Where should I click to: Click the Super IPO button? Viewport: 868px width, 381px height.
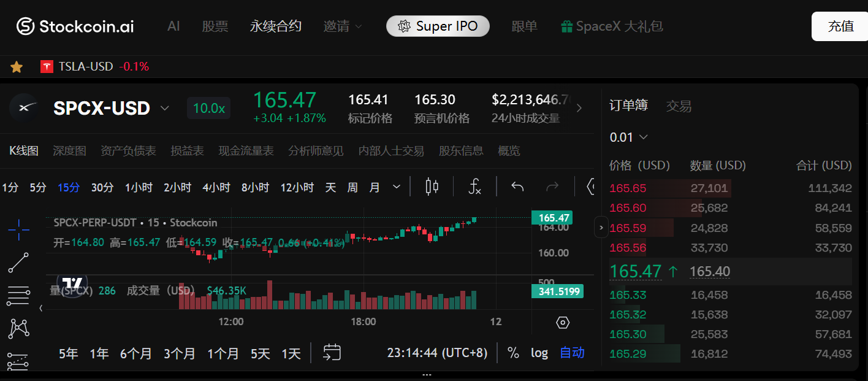[438, 26]
